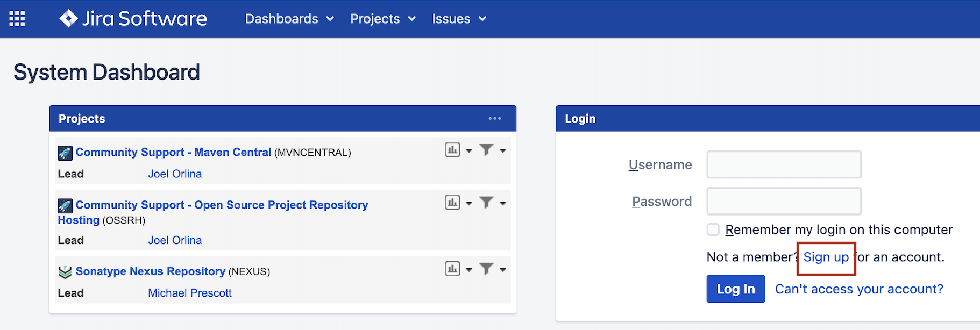980x330 pixels.
Task: Open reports chart icon for OSSRH project
Action: point(452,203)
